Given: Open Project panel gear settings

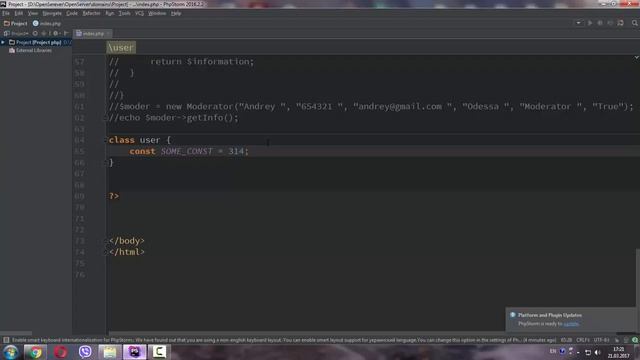Looking at the screenshot, I should tap(56, 33).
